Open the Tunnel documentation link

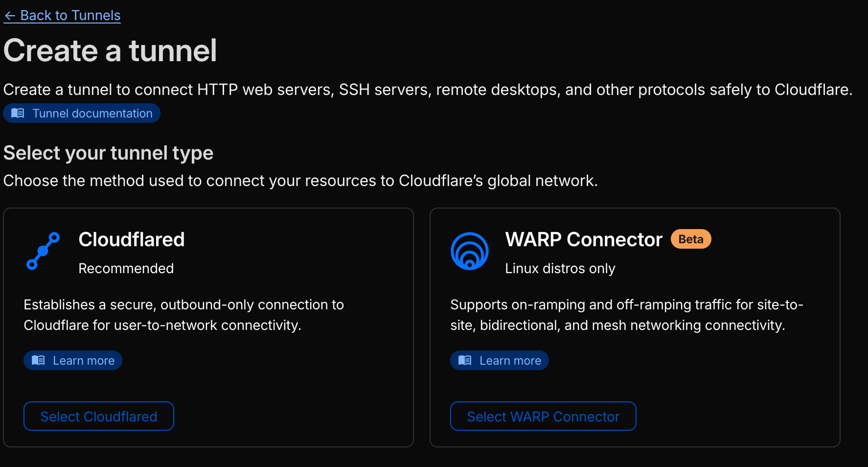pos(92,114)
